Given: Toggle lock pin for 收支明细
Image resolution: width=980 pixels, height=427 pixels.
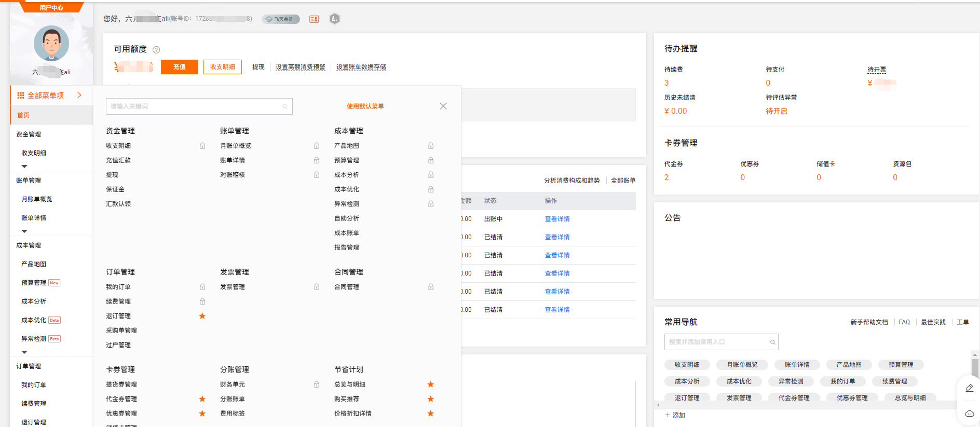Looking at the screenshot, I should [x=202, y=146].
